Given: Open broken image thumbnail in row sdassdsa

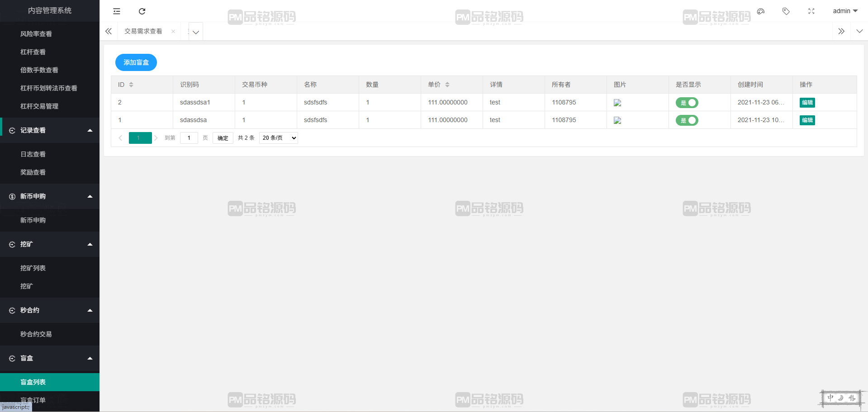Looking at the screenshot, I should coord(617,120).
